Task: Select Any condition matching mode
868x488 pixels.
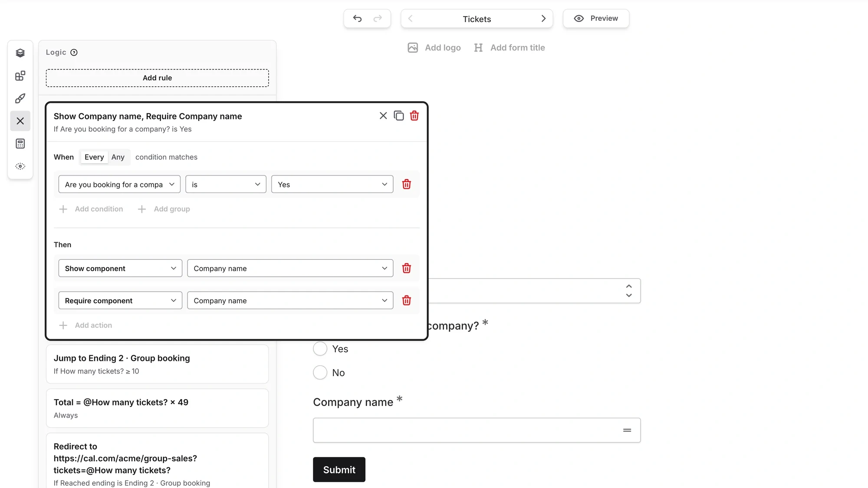Action: (x=118, y=157)
